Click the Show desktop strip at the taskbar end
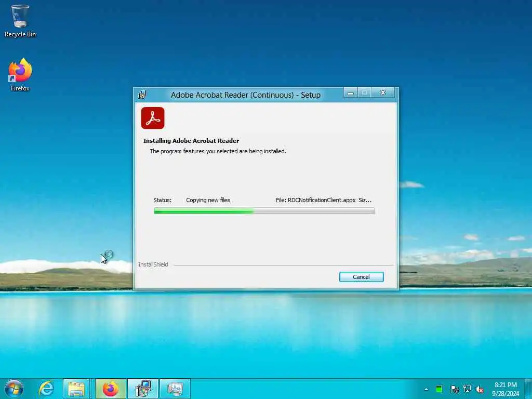This screenshot has height=399, width=532. [x=528, y=389]
